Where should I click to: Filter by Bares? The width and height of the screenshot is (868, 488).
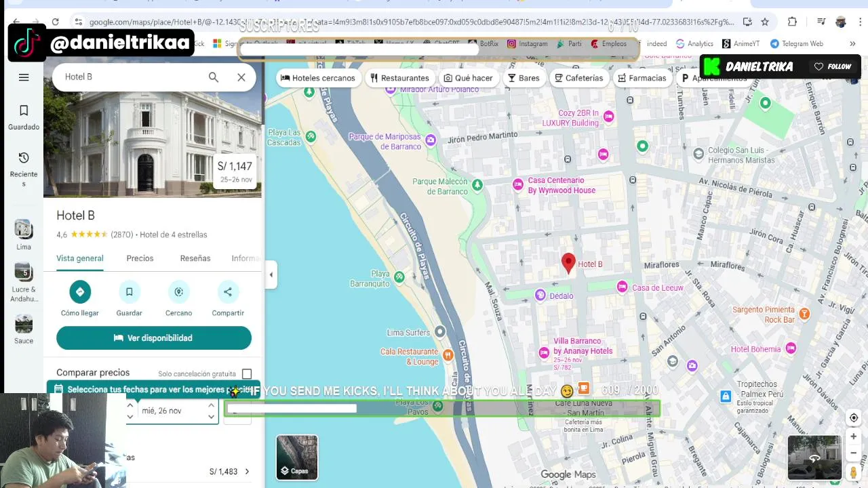(524, 78)
